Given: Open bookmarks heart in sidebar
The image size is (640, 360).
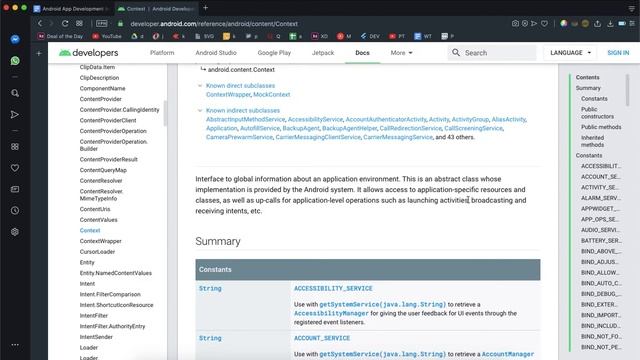Looking at the screenshot, I should [x=15, y=168].
